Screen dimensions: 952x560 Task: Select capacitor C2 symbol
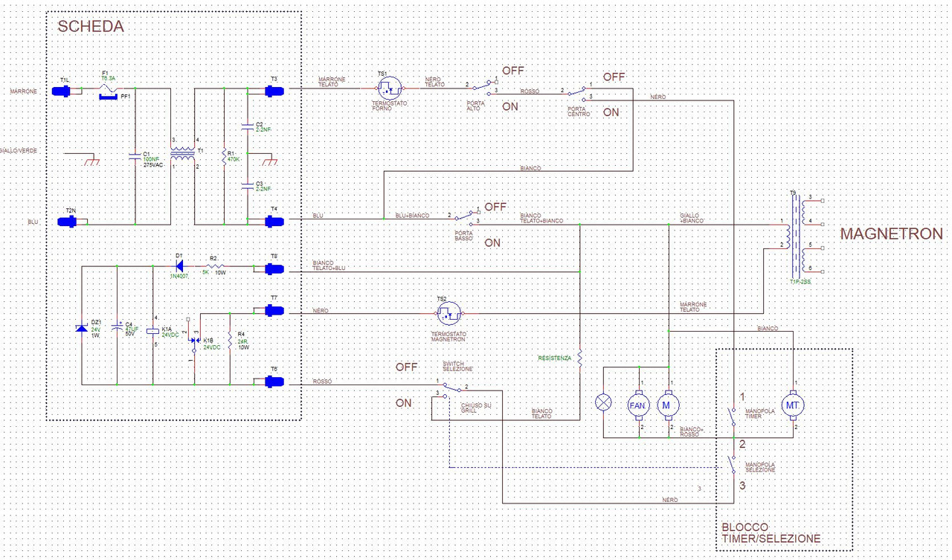pos(246,126)
